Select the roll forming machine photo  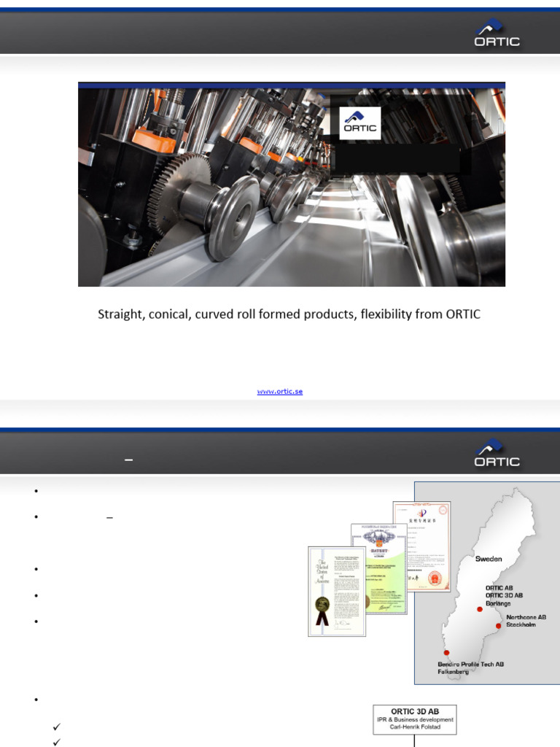292,185
